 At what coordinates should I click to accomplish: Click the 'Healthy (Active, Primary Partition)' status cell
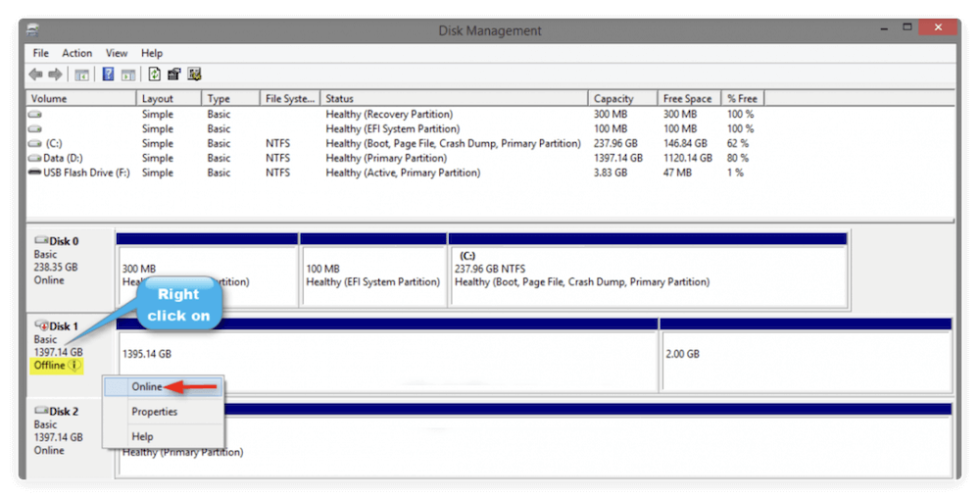tap(403, 173)
